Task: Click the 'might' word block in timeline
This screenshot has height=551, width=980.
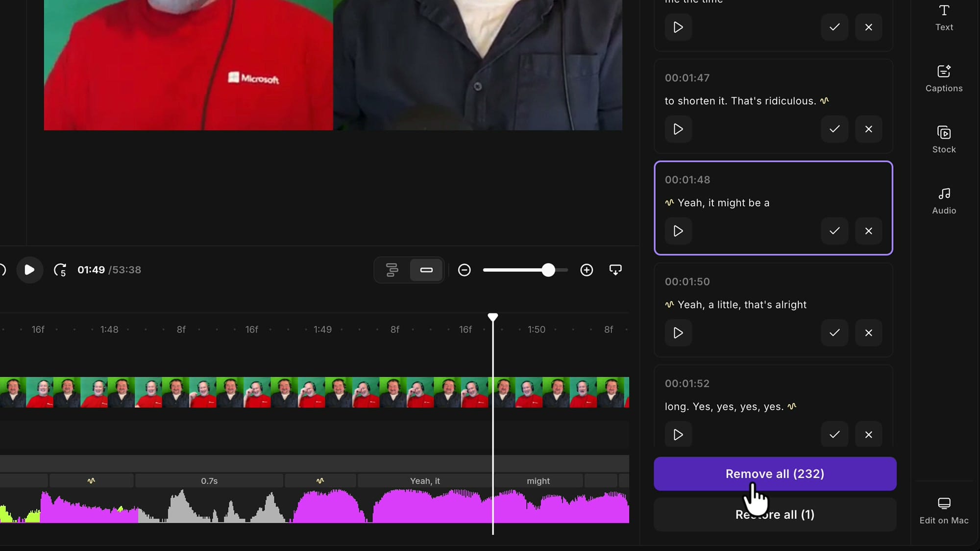Action: pyautogui.click(x=538, y=481)
